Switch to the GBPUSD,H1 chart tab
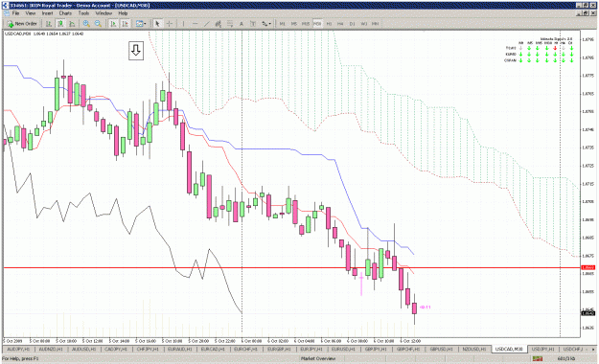This screenshot has width=599, height=364. tap(441, 349)
